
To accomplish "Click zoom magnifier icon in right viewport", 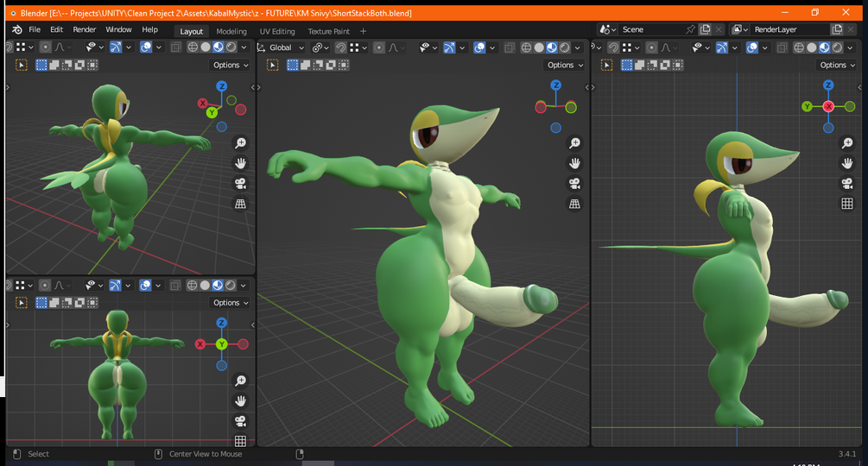I will click(x=847, y=143).
